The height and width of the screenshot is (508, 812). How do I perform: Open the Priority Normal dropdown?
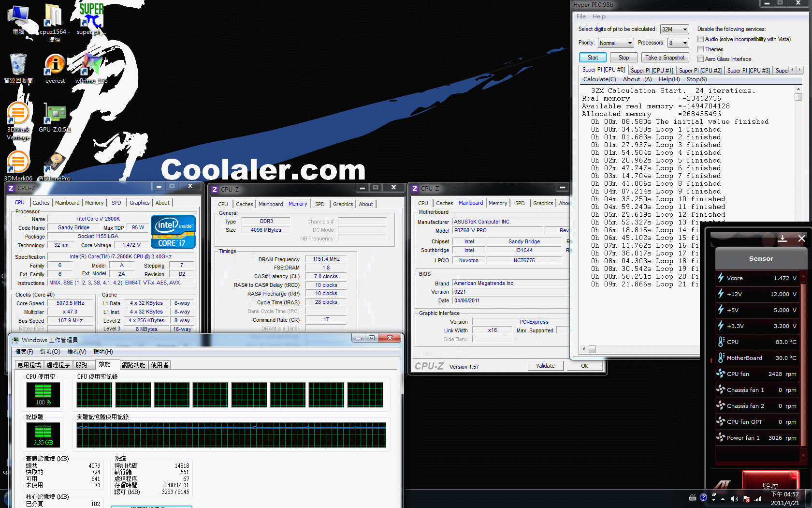(x=615, y=43)
